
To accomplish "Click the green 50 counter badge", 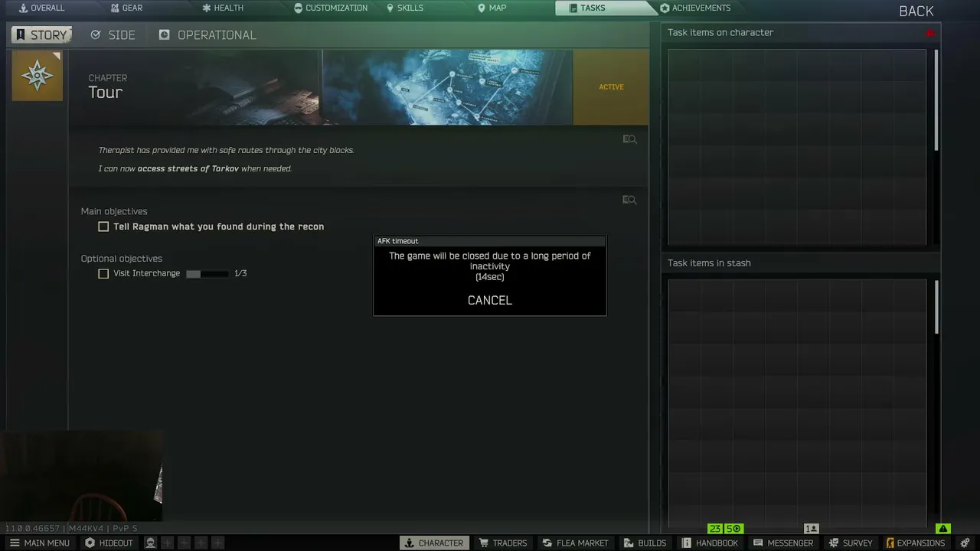I will pyautogui.click(x=733, y=528).
